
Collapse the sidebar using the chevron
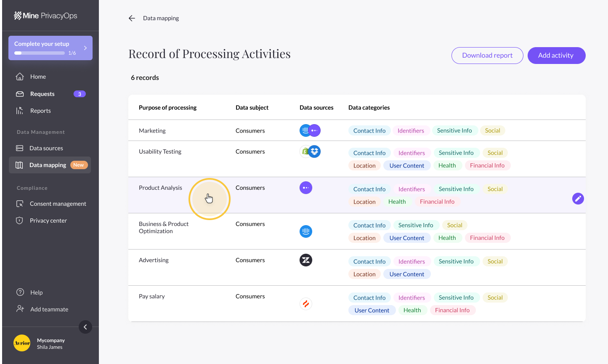85,327
